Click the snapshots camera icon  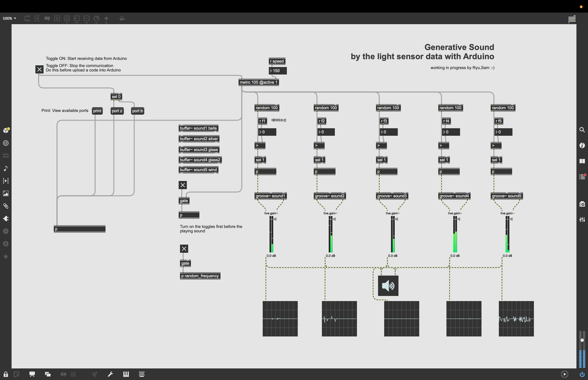[x=582, y=204]
